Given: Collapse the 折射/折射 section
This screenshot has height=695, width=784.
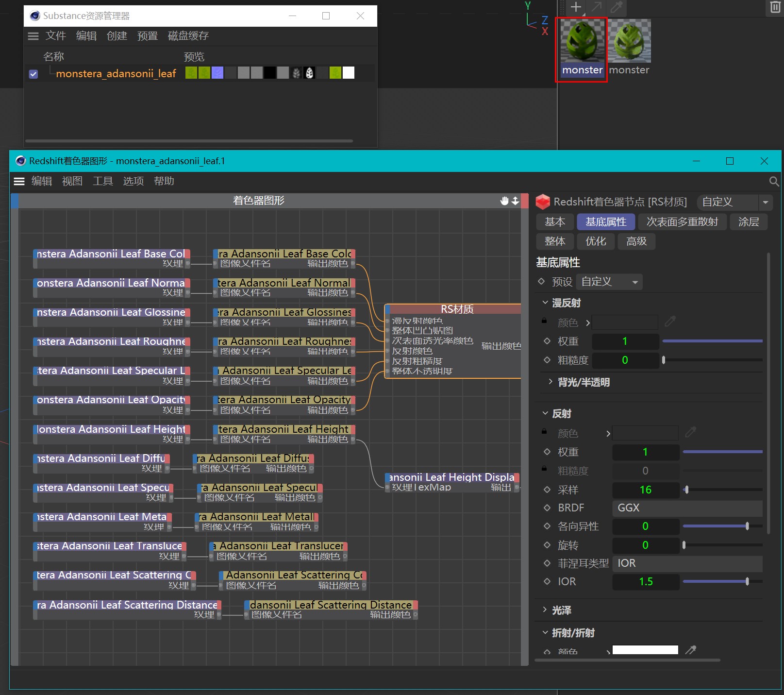Looking at the screenshot, I should pos(545,632).
